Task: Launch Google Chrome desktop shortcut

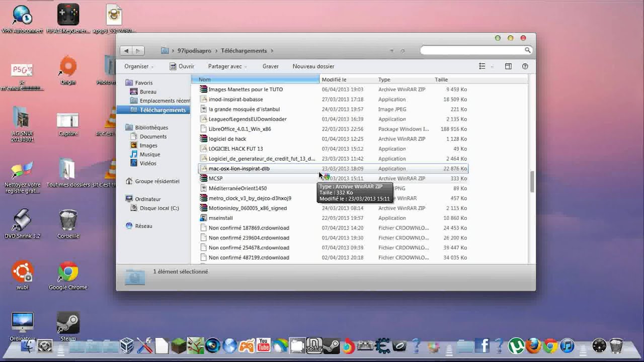Action: [x=68, y=275]
